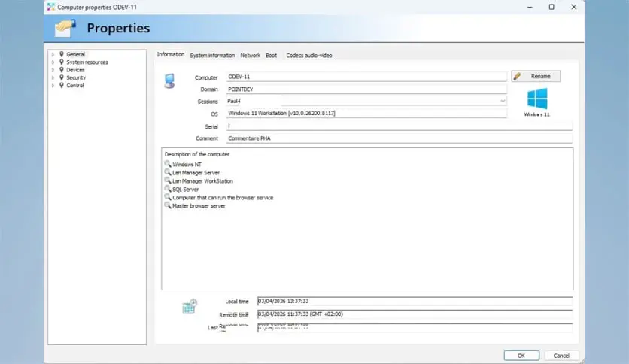Click the Domain field POINTDEV
629x364 pixels.
366,89
